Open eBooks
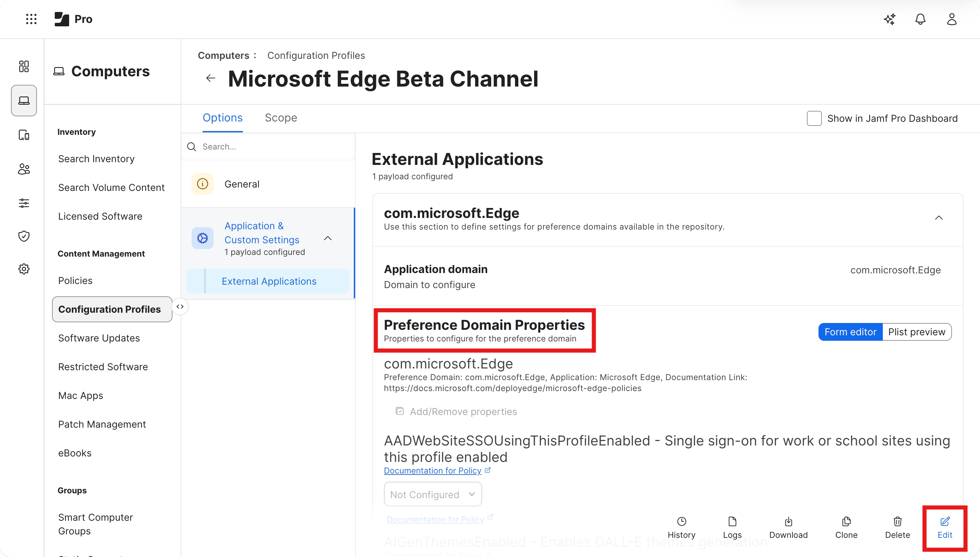 75,453
